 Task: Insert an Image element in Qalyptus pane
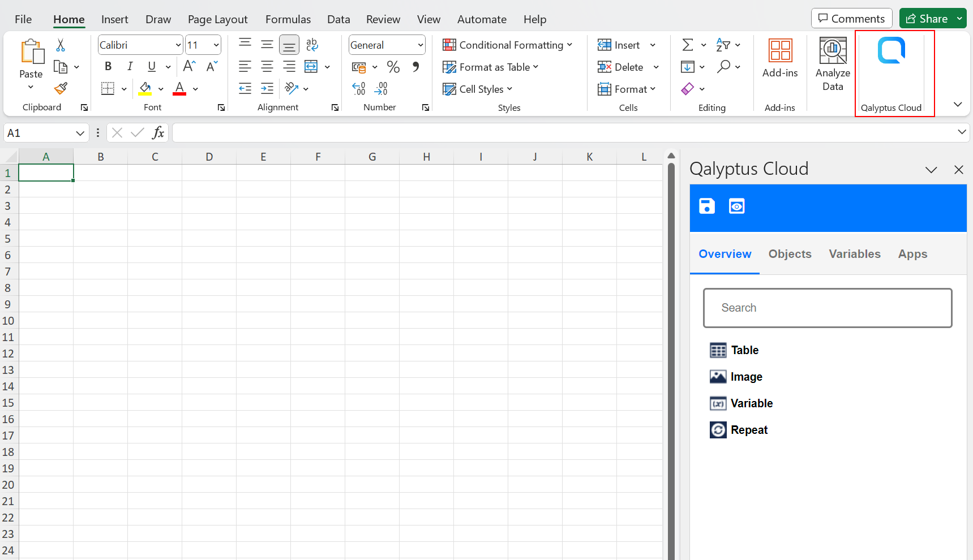(747, 376)
